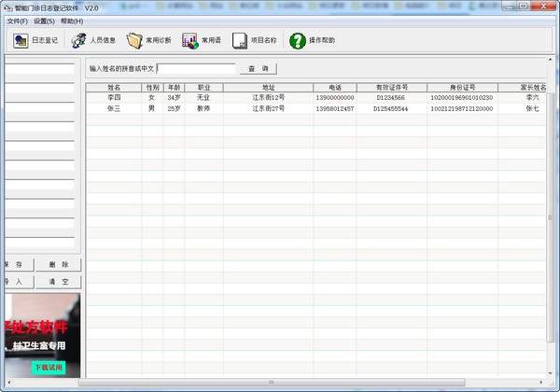Open the 操作帮助 help tool

coord(312,40)
